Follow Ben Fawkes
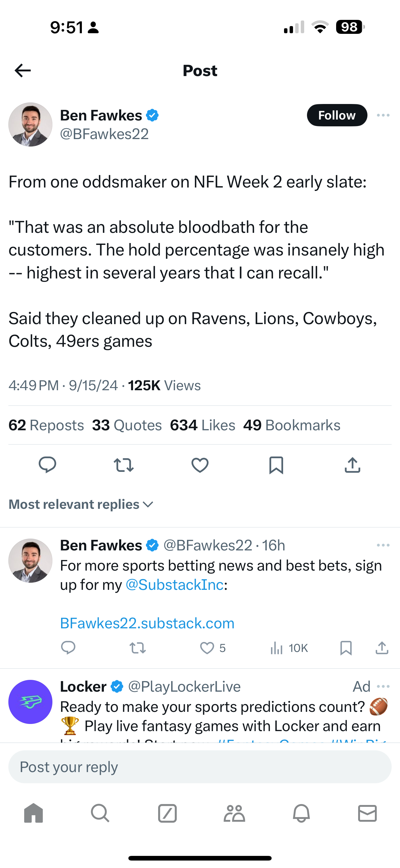 pyautogui.click(x=337, y=115)
